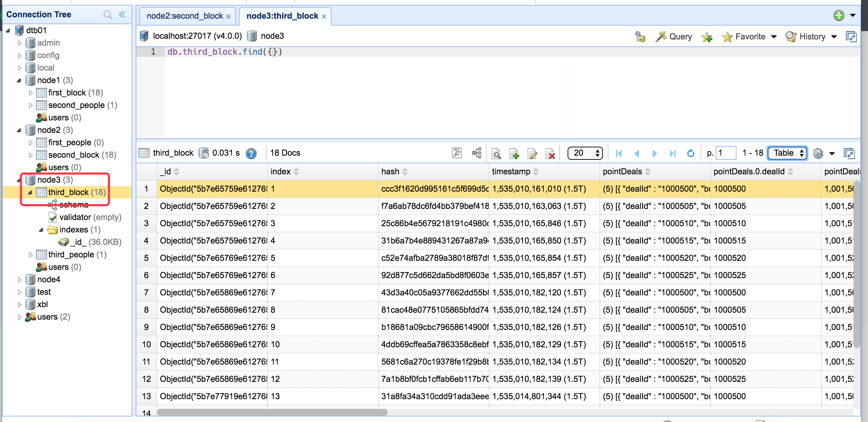Click the unlock padlock icon beside Query
Viewport: 868px width, 422px height.
coord(640,36)
